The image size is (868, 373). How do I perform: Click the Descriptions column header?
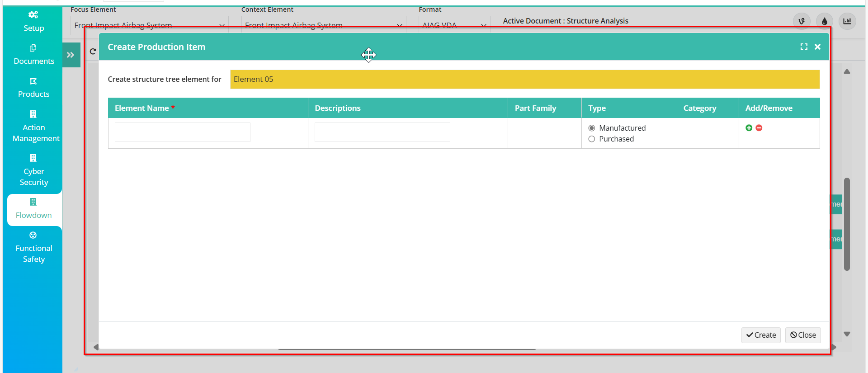[x=408, y=108]
